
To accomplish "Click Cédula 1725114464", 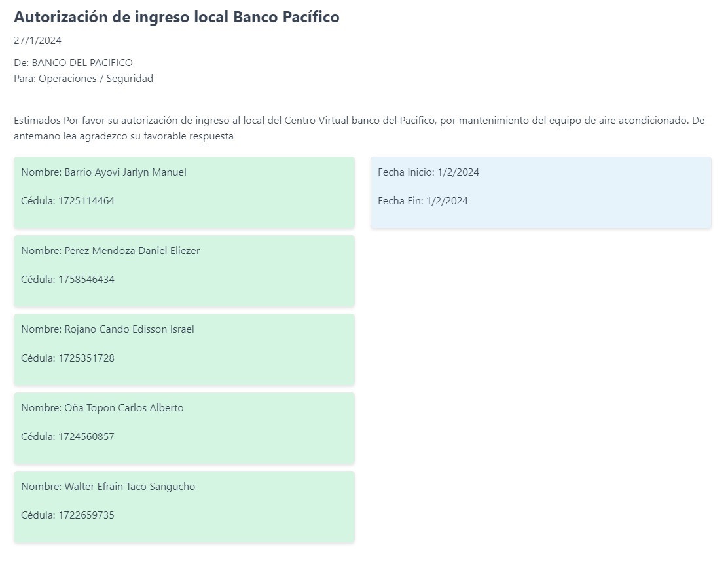I will (x=68, y=201).
